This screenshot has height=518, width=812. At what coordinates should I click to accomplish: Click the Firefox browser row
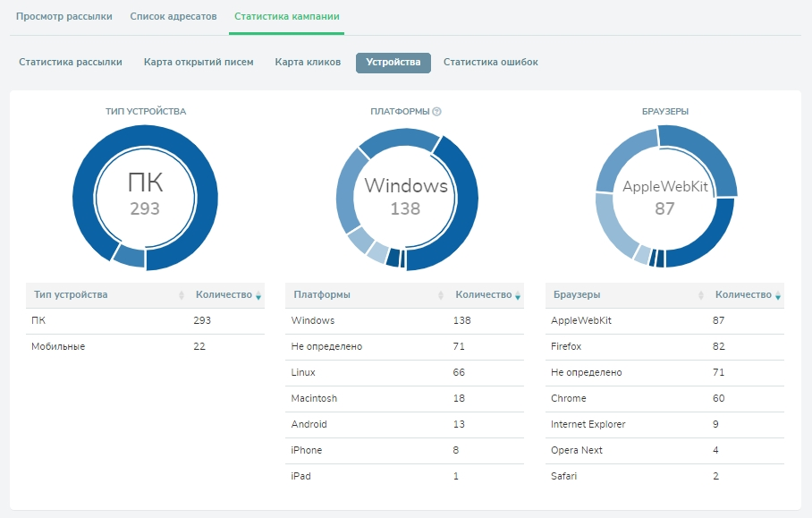pyautogui.click(x=665, y=347)
